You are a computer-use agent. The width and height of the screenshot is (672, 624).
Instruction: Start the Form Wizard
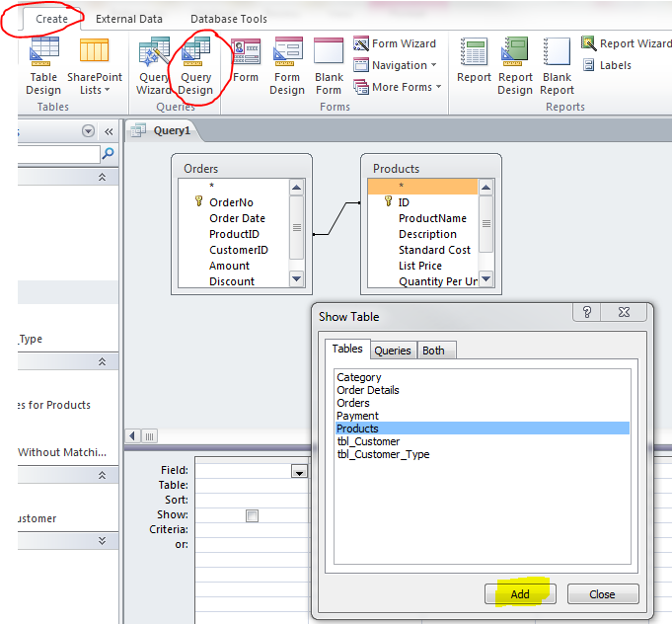pyautogui.click(x=395, y=43)
